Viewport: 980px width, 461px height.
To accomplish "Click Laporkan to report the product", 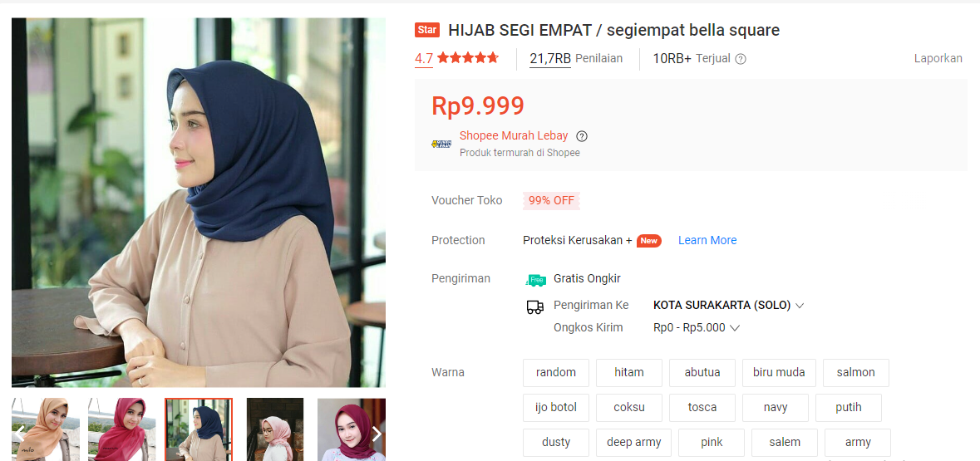I will [x=938, y=59].
